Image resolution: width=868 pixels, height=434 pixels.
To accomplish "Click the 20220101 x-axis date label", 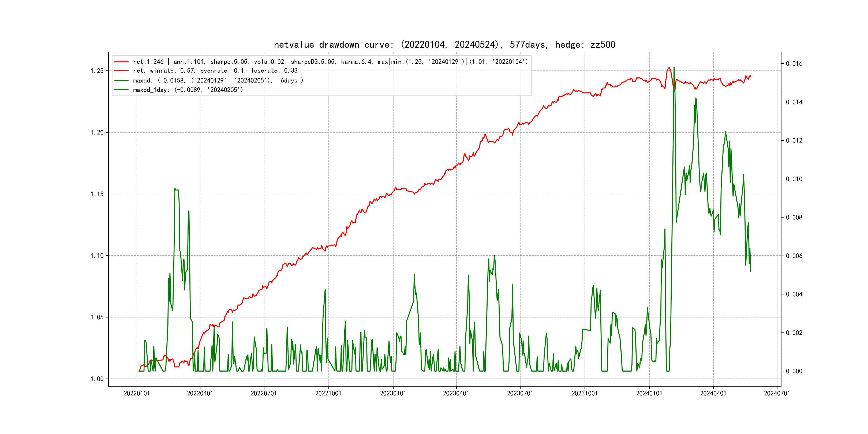I will [x=136, y=393].
